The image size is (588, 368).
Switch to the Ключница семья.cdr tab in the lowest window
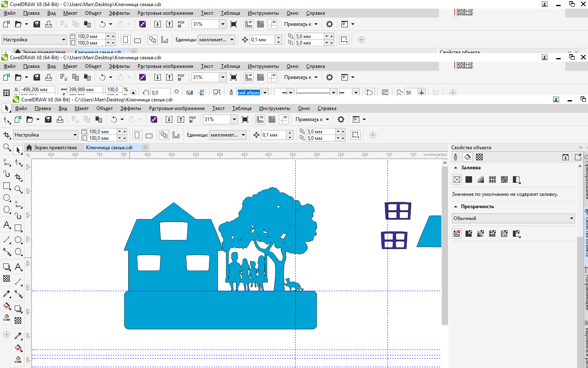pos(109,148)
